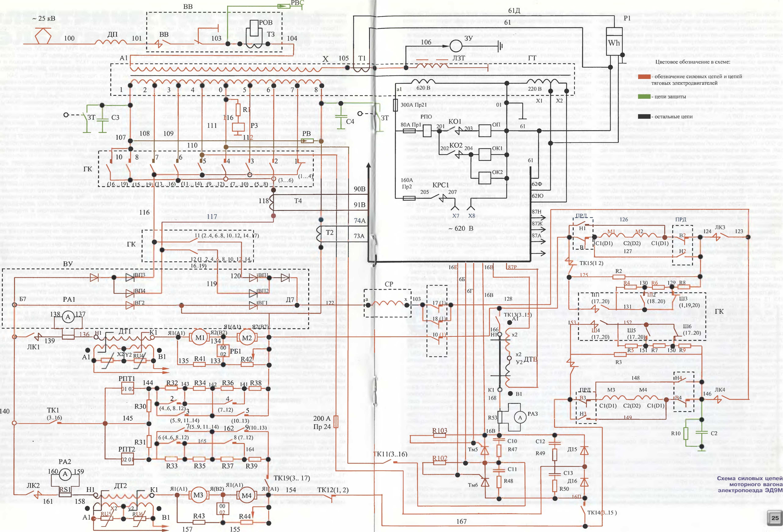The image size is (783, 532).
Task: Click the 'РПТ1' label
Action: point(127,379)
